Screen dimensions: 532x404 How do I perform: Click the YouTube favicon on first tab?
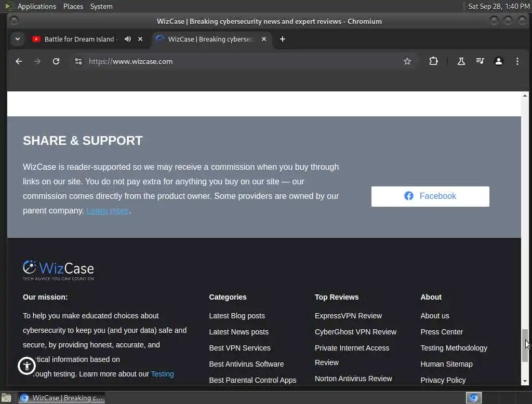(x=36, y=39)
